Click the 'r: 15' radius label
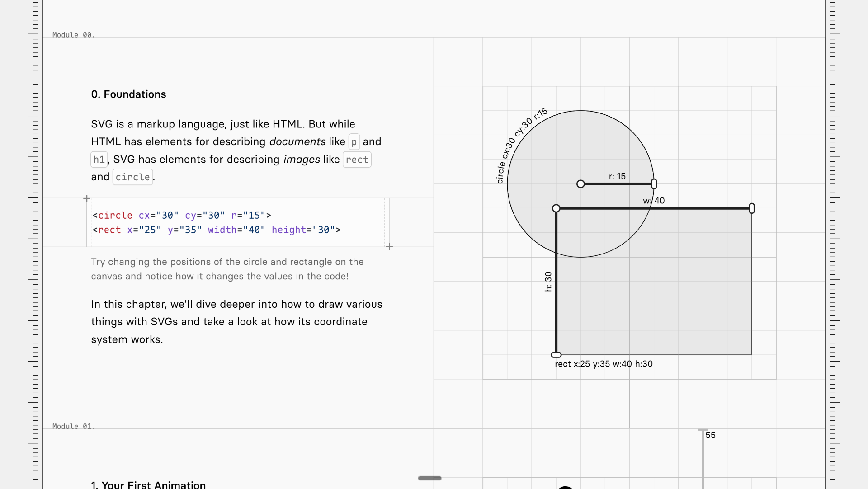The width and height of the screenshot is (868, 489). tap(617, 176)
